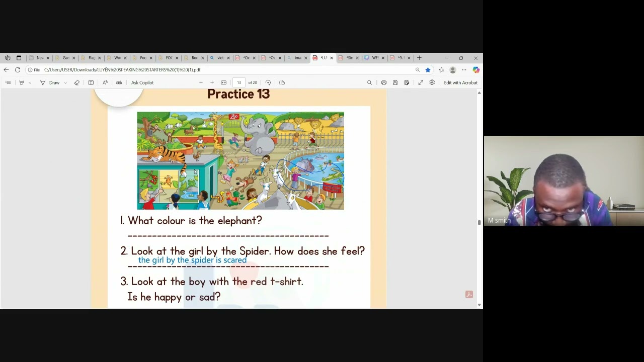Refresh the current page
Image resolution: width=644 pixels, height=362 pixels.
pyautogui.click(x=18, y=70)
